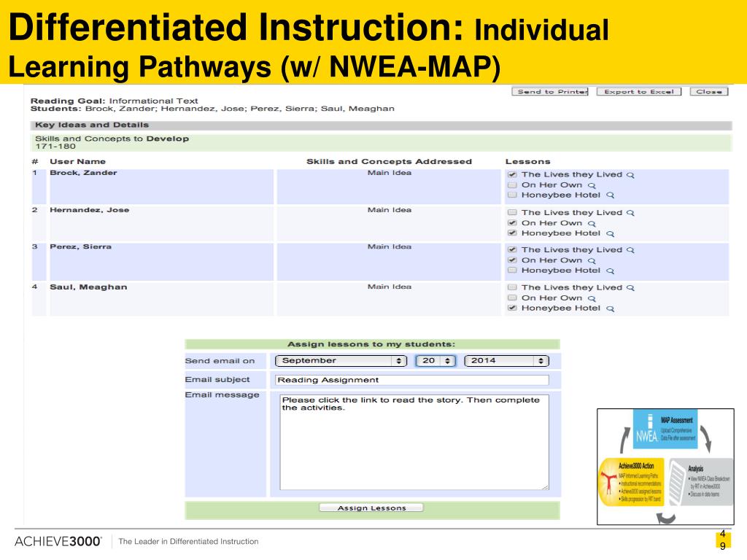Select user name 'Brock, Zander'
The width and height of the screenshot is (747, 560).
coord(83,173)
